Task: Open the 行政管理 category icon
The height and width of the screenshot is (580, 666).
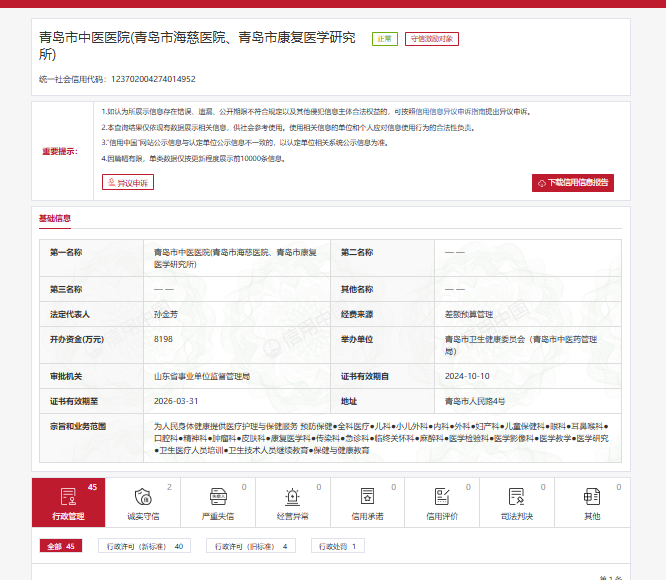Action: [x=68, y=496]
